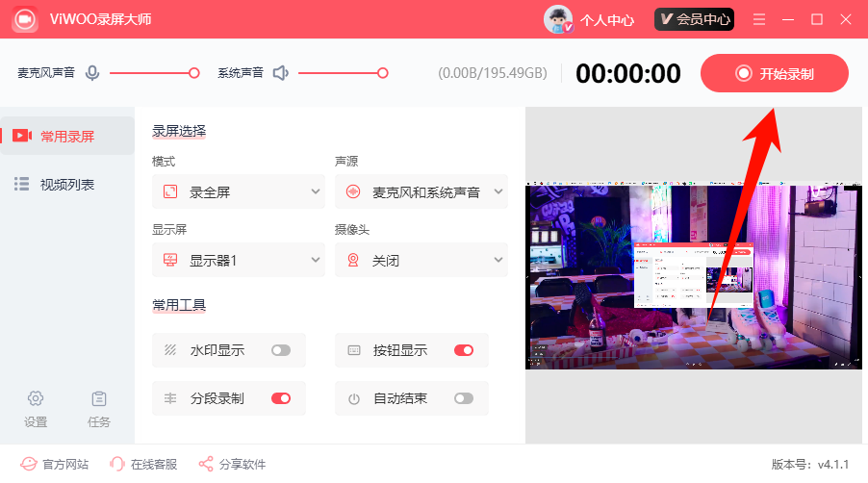868x483 pixels.
Task: Click the watermark icon next to 水印显示
Action: [x=170, y=349]
